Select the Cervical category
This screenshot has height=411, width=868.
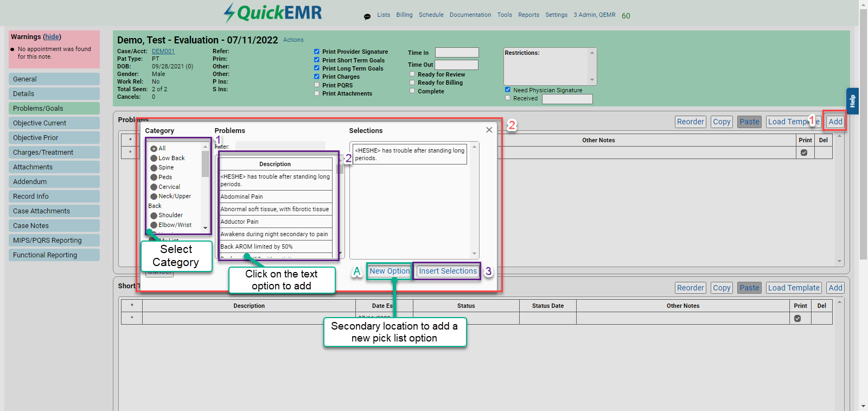point(154,187)
